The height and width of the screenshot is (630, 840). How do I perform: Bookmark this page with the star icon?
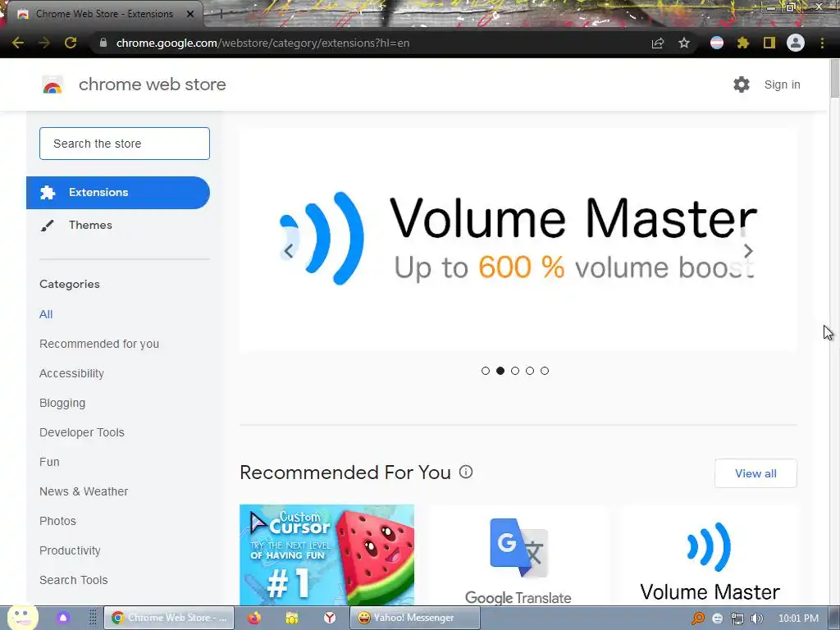tap(684, 43)
